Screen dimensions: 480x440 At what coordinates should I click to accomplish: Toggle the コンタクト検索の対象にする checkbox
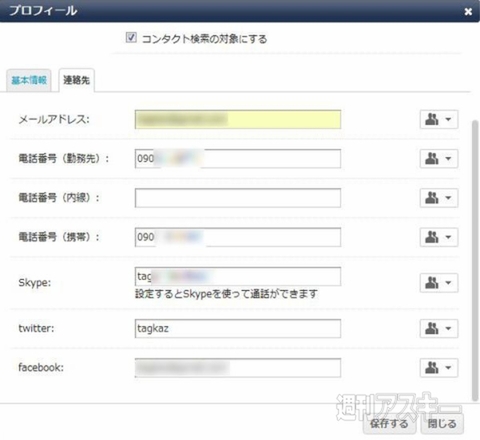point(131,37)
